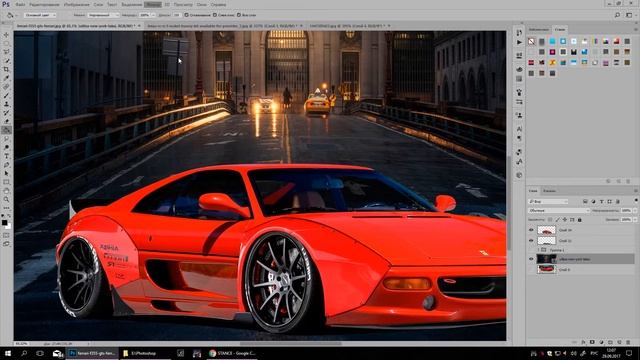The width and height of the screenshot is (640, 360).
Task: Open the Окно menu
Action: click(201, 4)
